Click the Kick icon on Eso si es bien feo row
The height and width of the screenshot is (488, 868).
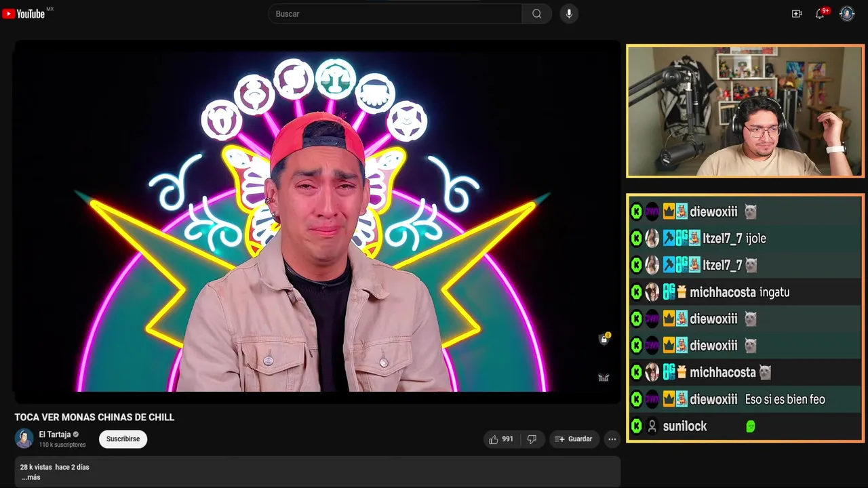click(x=636, y=399)
